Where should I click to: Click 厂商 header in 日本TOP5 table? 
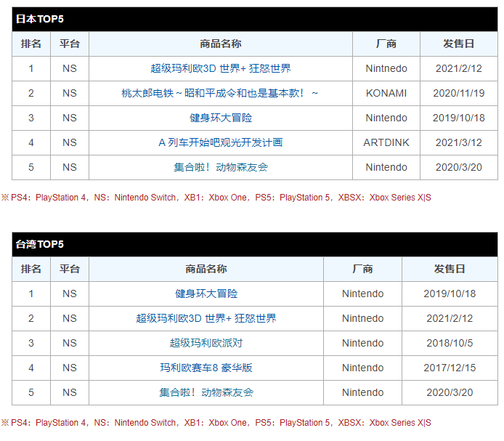pos(386,44)
